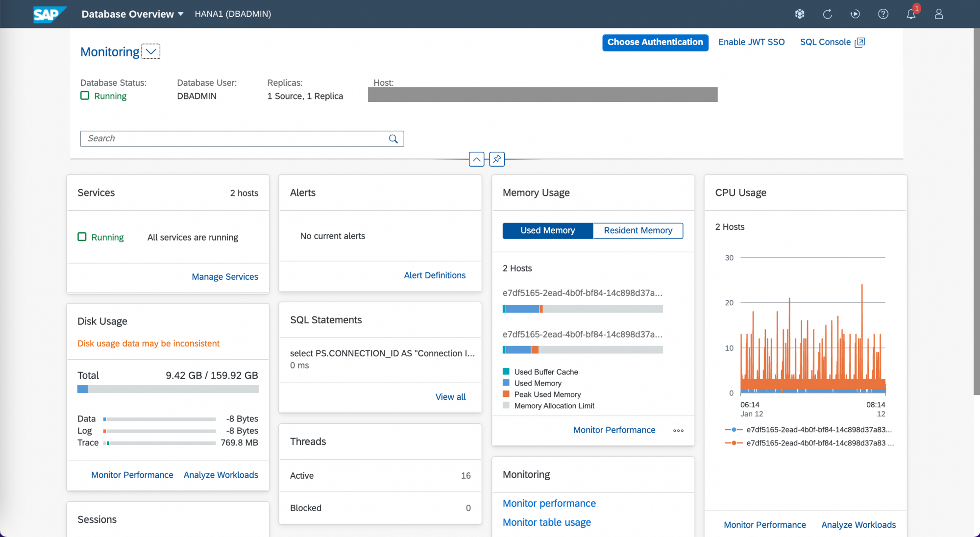Toggle the orange host series in CPU legend
This screenshot has height=537, width=980.
point(809,443)
